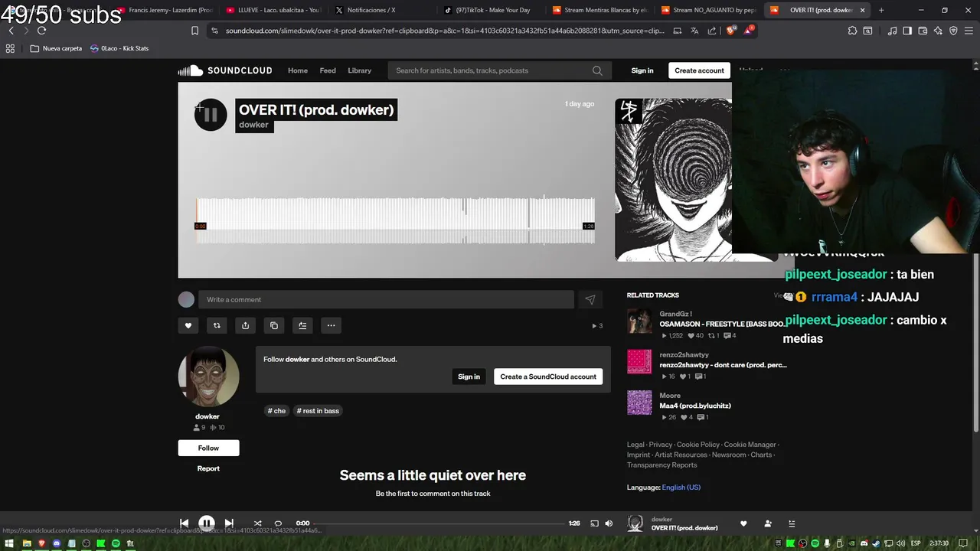Skip to next track in player bar
Viewport: 980px width, 551px height.
click(x=229, y=523)
